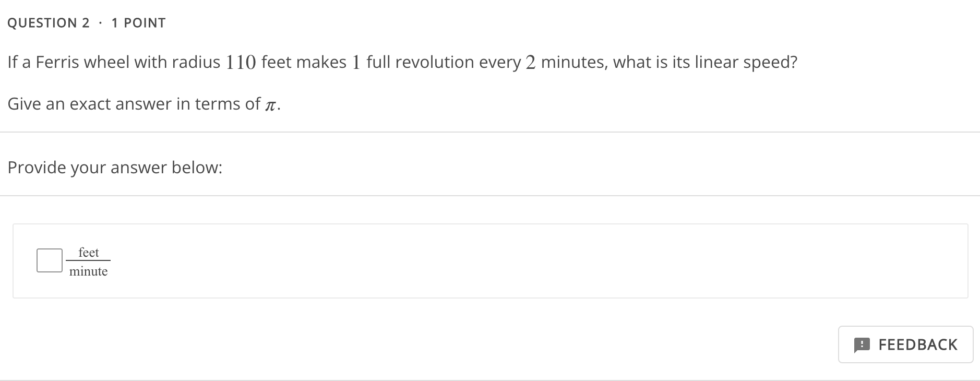Click the empty square answer field
This screenshot has height=381, width=980.
coord(50,258)
